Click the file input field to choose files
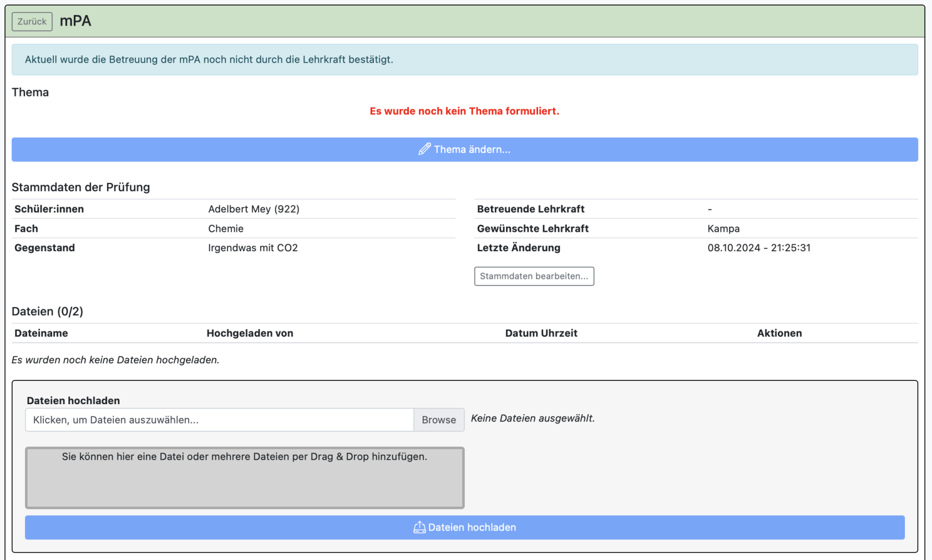The height and width of the screenshot is (560, 932). click(220, 420)
